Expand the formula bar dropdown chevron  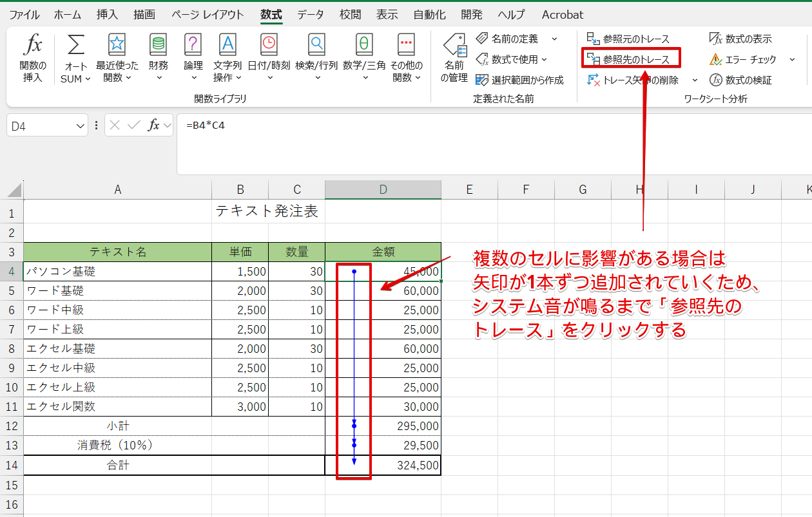168,126
